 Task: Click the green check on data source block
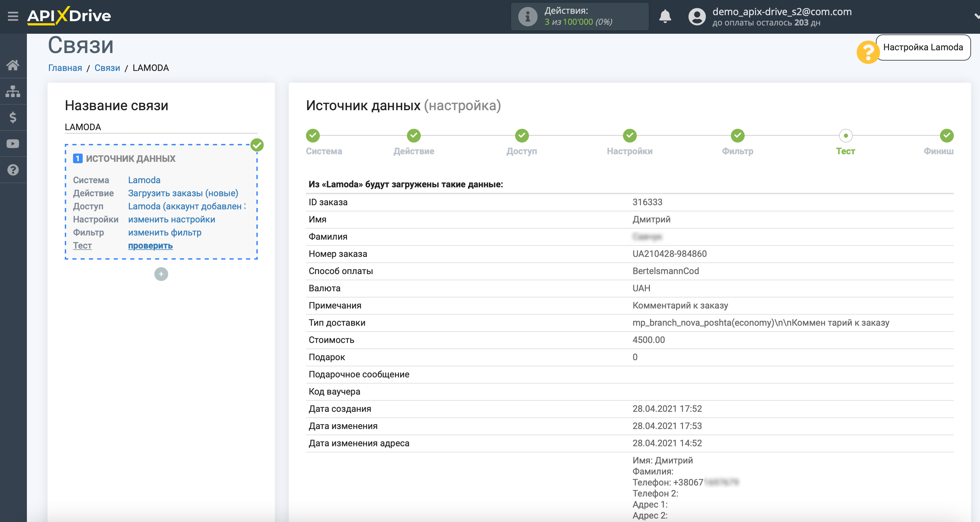point(257,145)
